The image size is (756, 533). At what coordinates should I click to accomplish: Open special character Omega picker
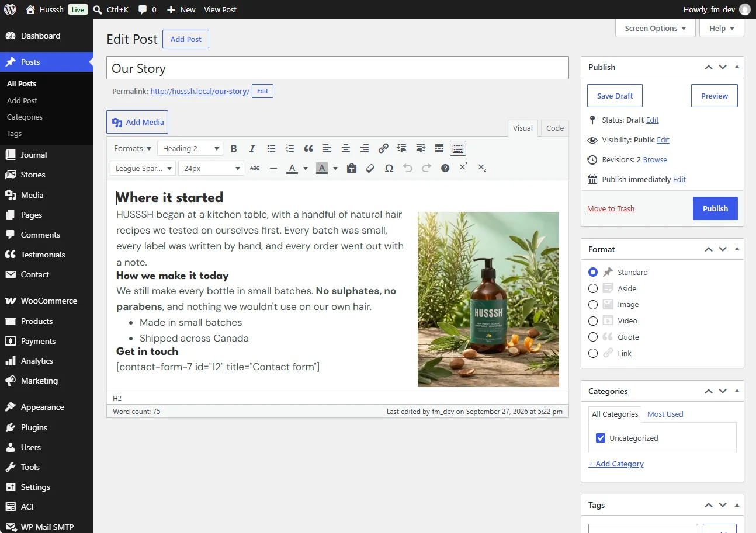click(x=389, y=168)
